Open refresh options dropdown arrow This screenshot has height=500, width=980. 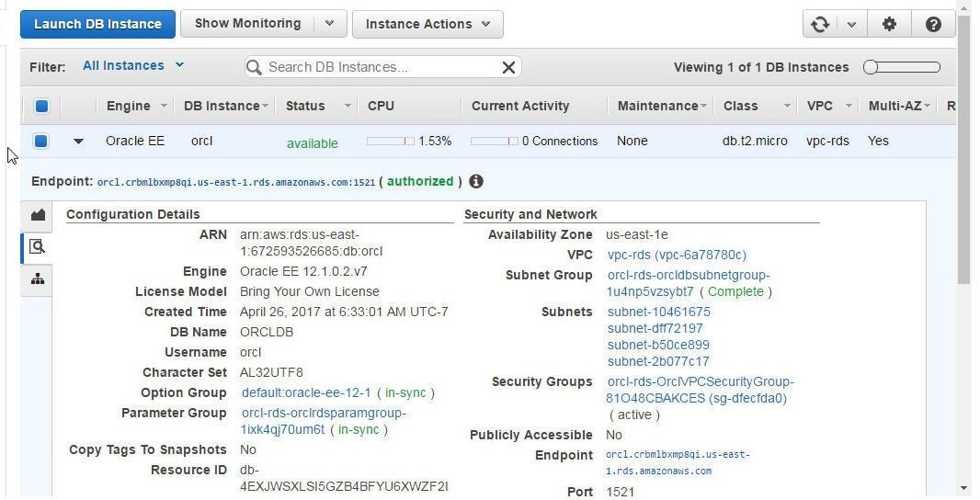click(x=851, y=25)
